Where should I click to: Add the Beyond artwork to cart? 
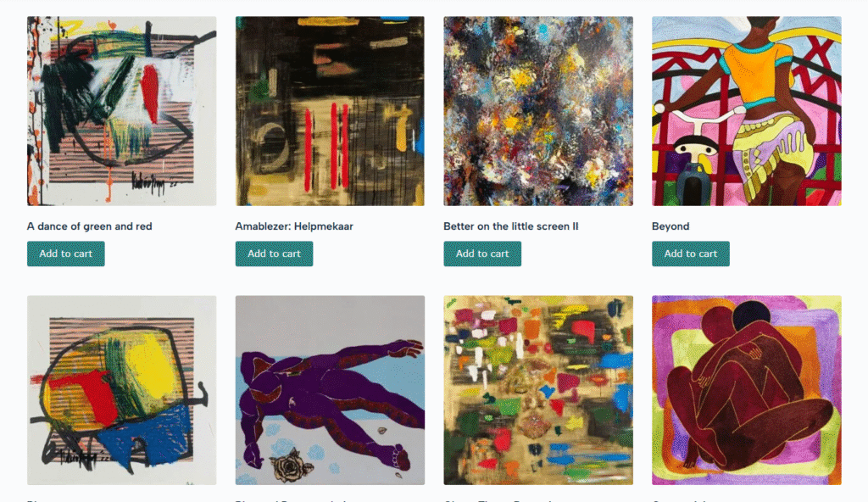[x=690, y=254]
